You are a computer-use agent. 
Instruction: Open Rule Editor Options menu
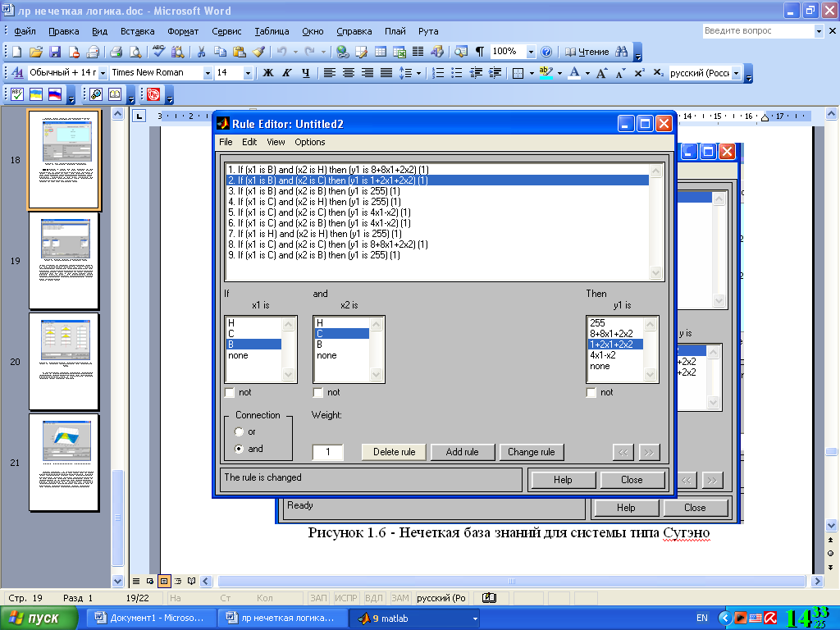click(x=309, y=142)
